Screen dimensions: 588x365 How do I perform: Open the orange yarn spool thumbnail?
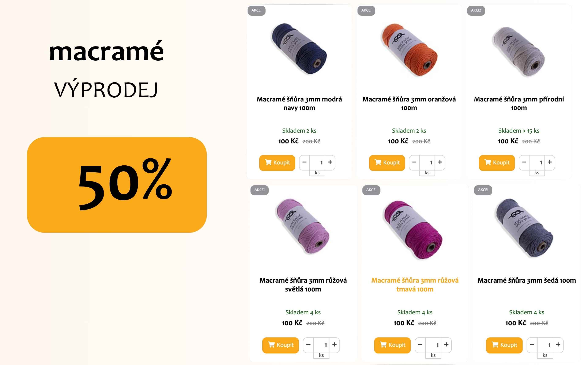coord(409,50)
